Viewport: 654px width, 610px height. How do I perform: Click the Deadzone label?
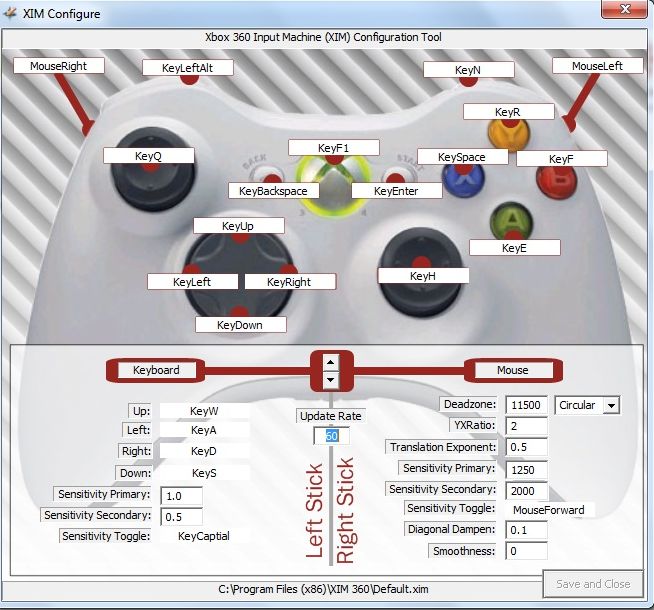point(469,404)
